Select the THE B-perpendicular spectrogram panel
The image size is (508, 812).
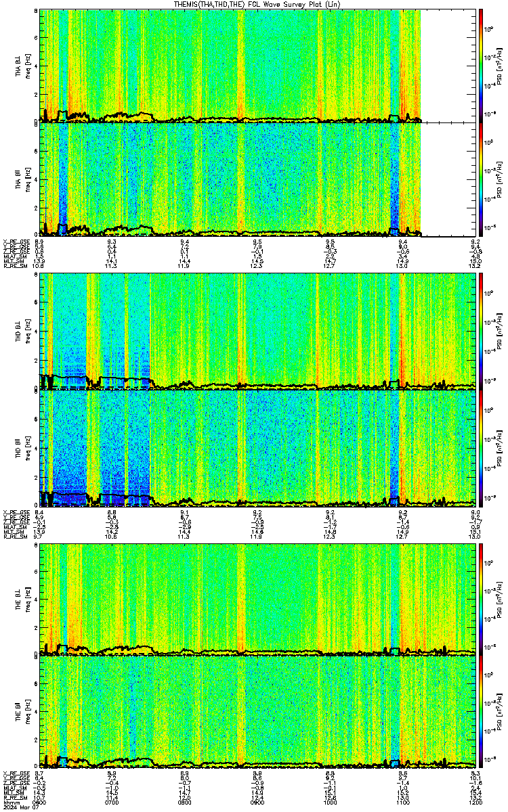(256, 599)
